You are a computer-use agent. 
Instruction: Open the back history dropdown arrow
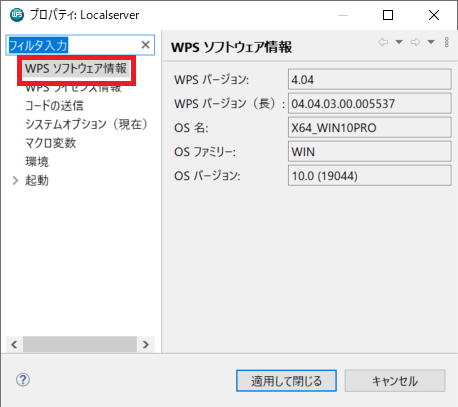399,42
